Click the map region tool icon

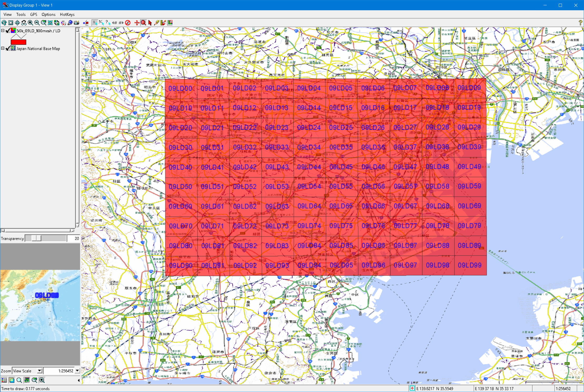pos(170,23)
